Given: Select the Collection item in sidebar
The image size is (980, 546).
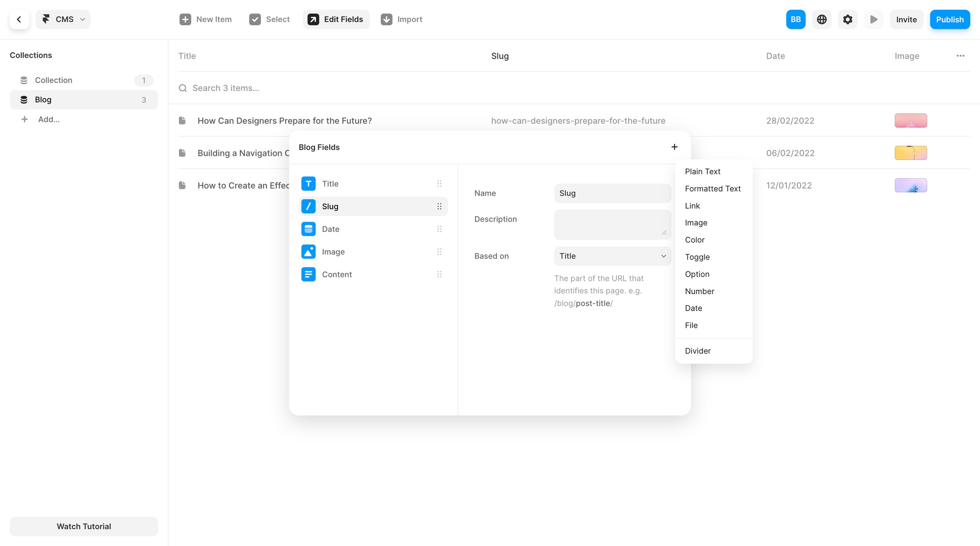Looking at the screenshot, I should [x=84, y=80].
